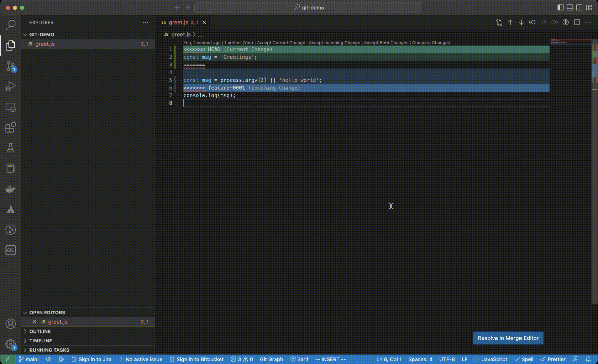Open the Search view in activity bar
Screen dimensions: 598x364
tap(11, 25)
